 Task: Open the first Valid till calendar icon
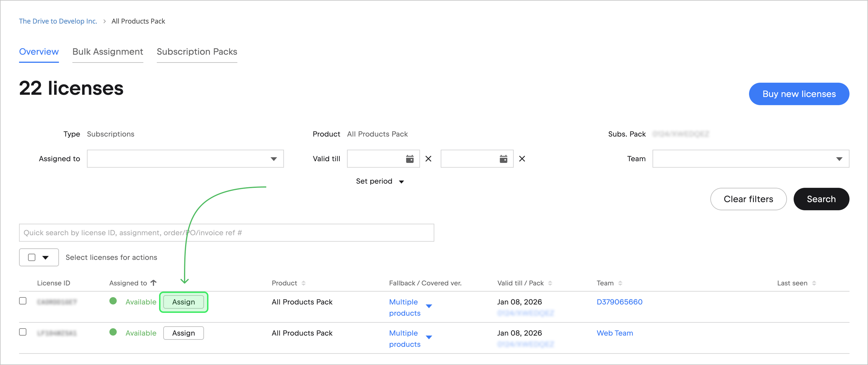pyautogui.click(x=409, y=159)
